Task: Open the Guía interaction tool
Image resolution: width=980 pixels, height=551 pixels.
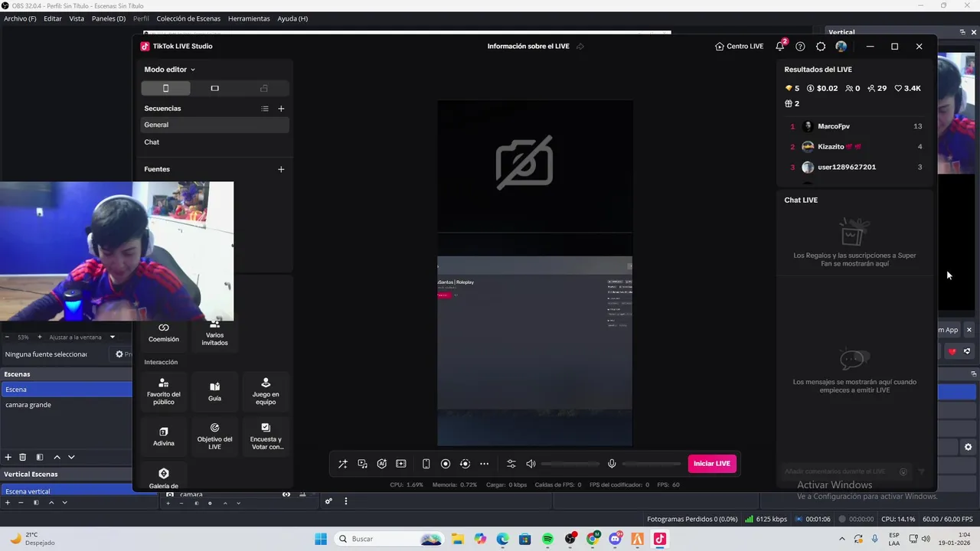Action: [x=214, y=391]
